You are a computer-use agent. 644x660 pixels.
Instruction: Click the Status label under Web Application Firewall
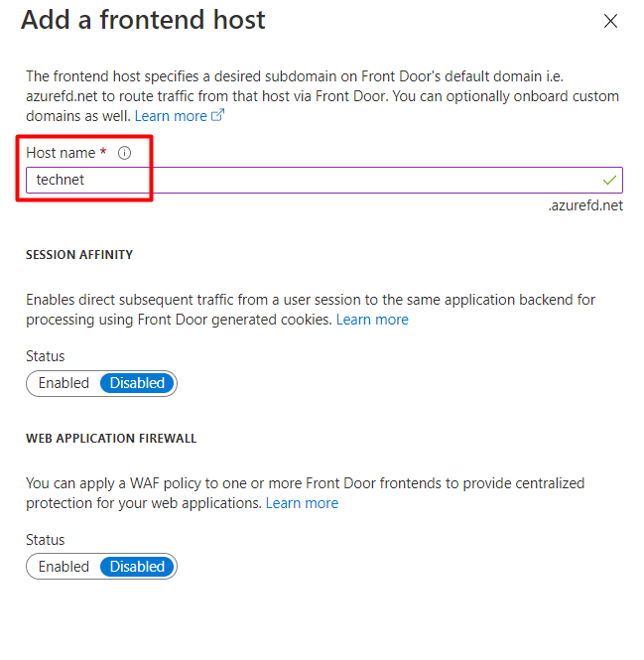click(x=45, y=540)
